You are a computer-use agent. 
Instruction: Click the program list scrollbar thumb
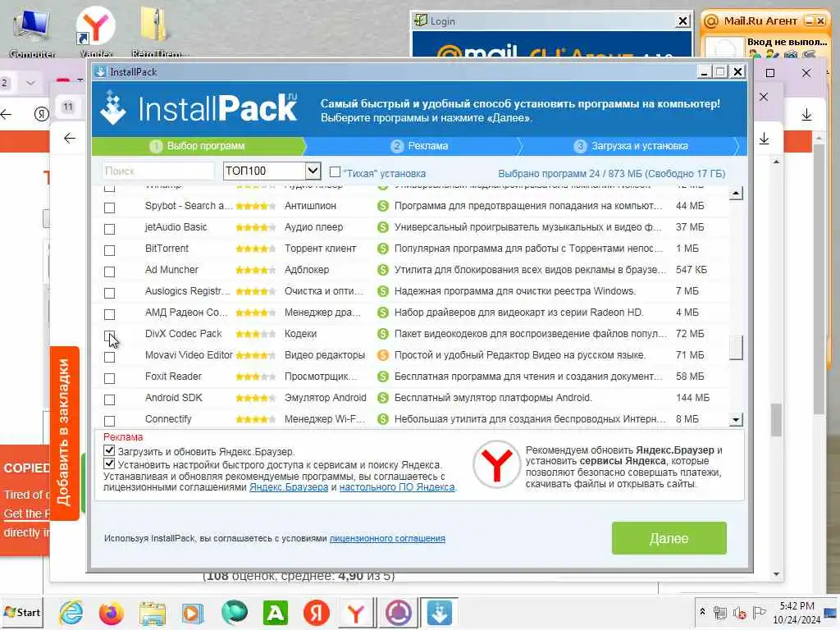click(x=736, y=348)
